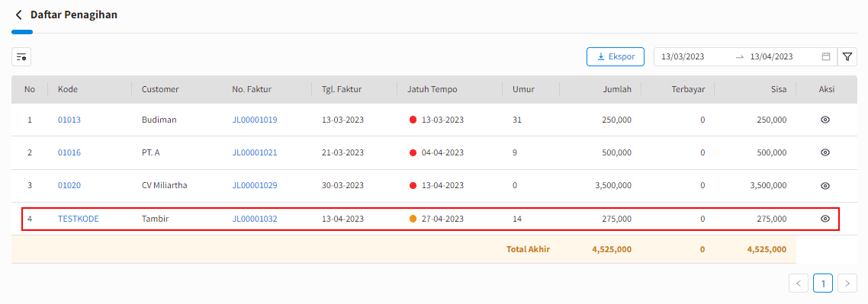
Task: Open the column settings icon above the table
Action: (21, 57)
